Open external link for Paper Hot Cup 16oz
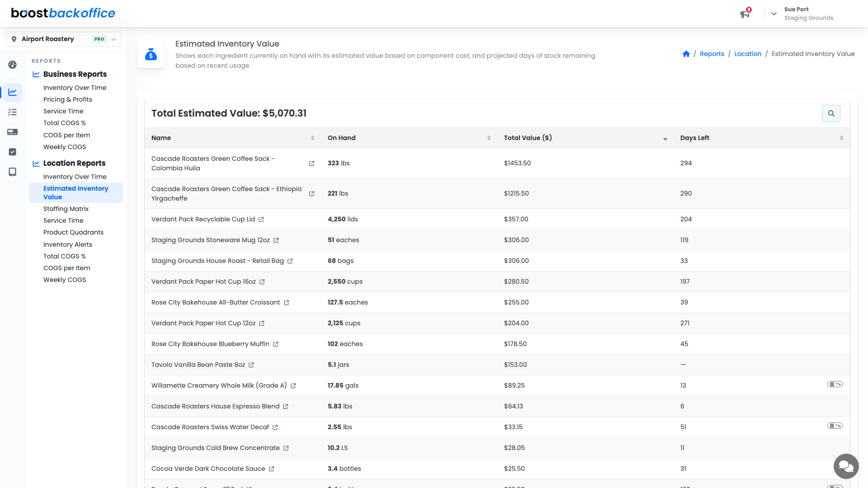Image resolution: width=868 pixels, height=488 pixels. click(x=262, y=282)
